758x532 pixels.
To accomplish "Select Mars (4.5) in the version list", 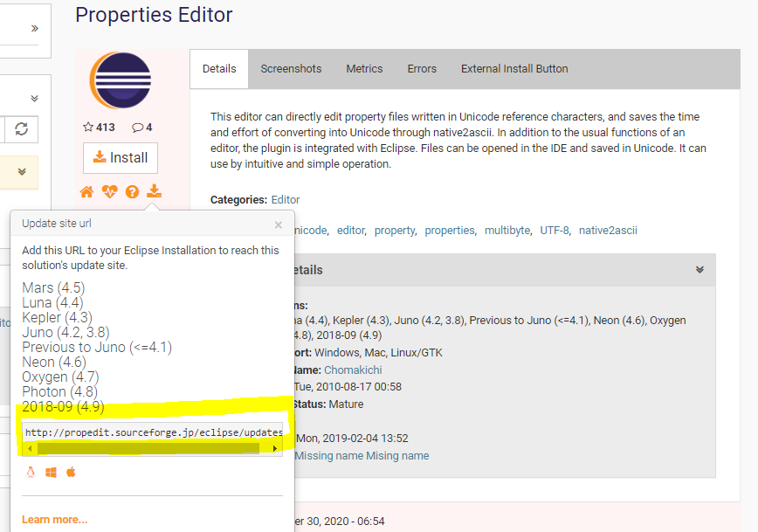I will pyautogui.click(x=53, y=287).
